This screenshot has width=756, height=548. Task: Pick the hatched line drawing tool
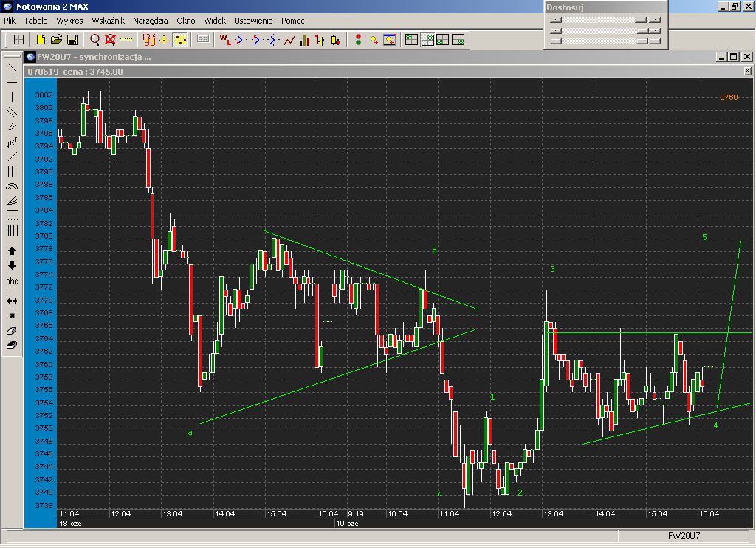tap(12, 142)
